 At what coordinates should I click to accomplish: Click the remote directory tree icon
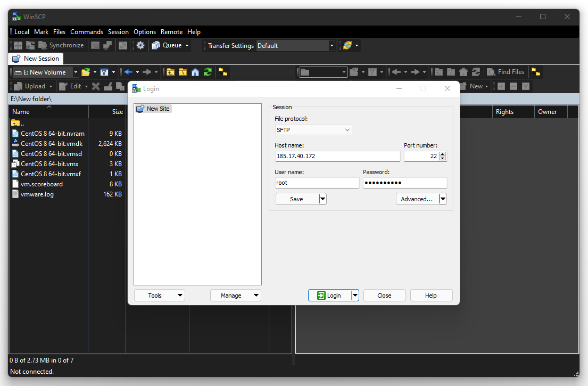536,72
